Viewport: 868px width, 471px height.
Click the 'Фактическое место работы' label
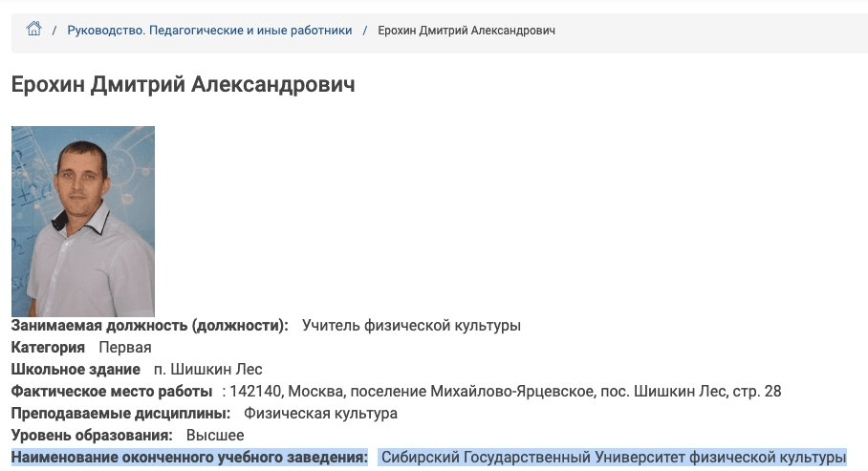(x=111, y=392)
